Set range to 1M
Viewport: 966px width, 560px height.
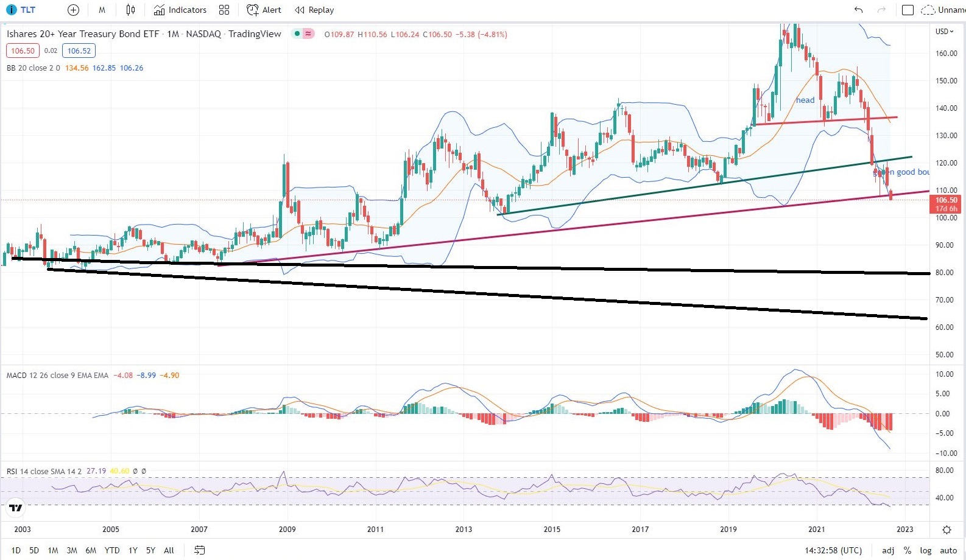click(53, 550)
